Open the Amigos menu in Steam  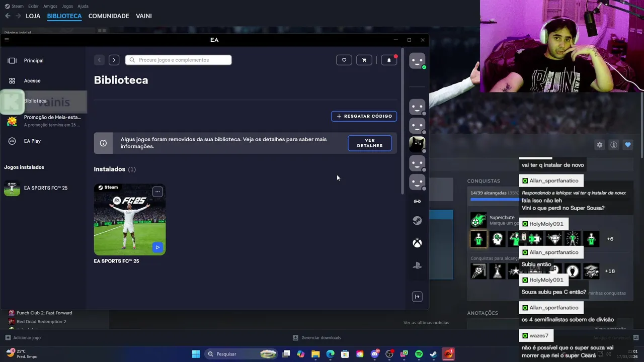(50, 6)
